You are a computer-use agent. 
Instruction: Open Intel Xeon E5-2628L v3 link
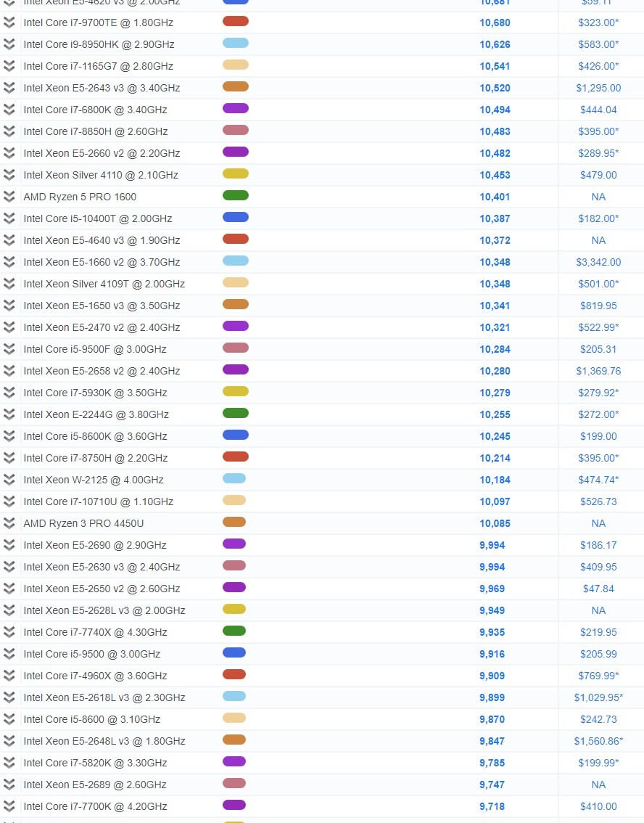point(104,610)
